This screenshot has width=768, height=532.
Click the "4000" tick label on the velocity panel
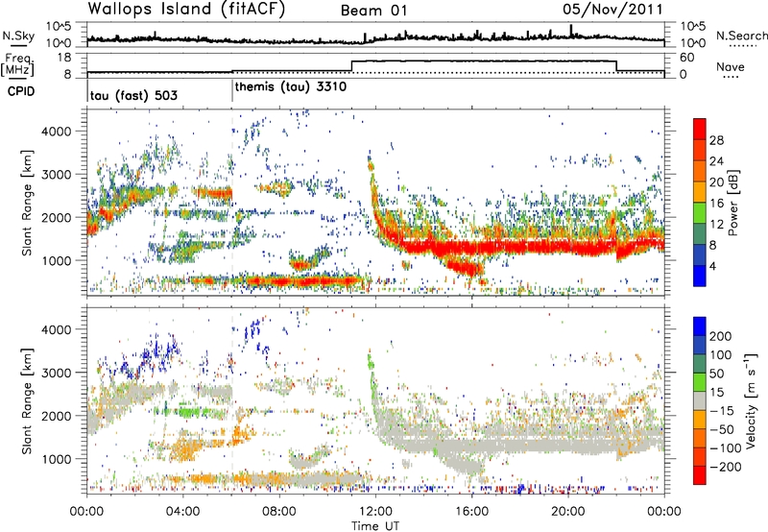point(56,329)
